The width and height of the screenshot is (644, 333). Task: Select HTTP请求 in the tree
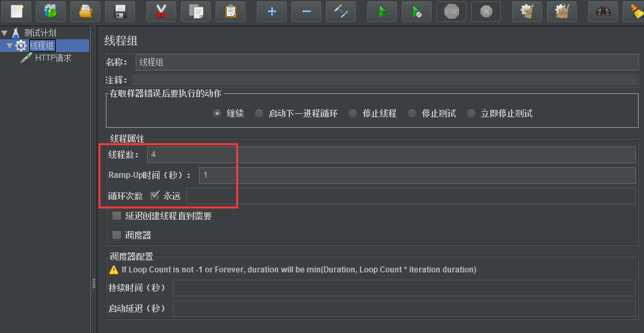point(53,58)
